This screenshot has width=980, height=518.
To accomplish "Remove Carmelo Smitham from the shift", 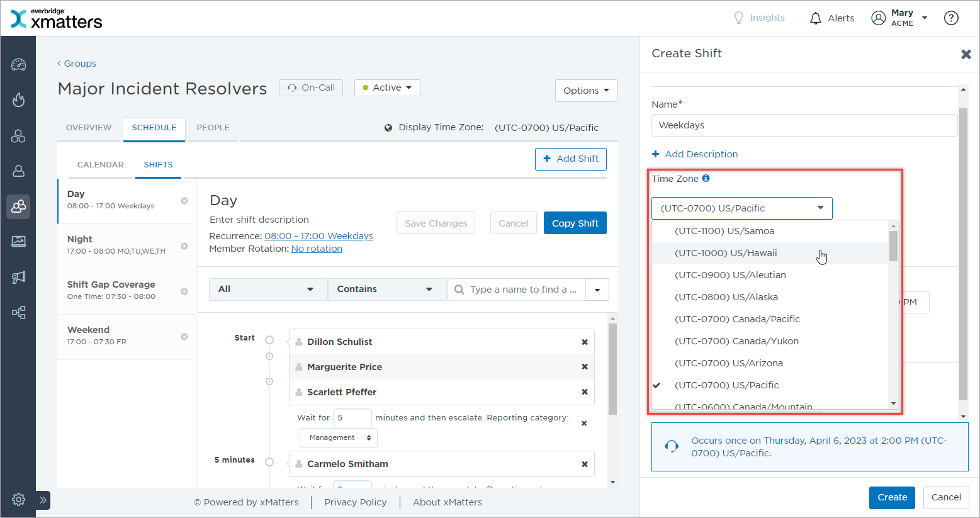I will pyautogui.click(x=585, y=464).
